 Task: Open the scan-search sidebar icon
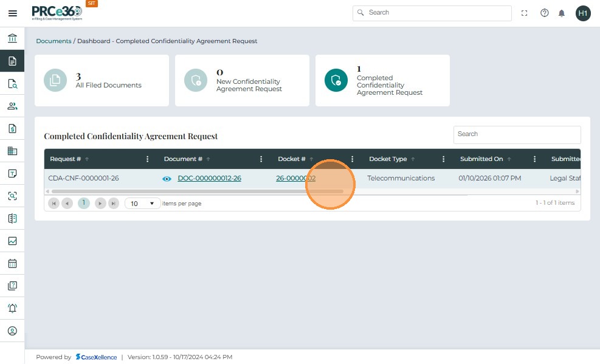(x=12, y=196)
